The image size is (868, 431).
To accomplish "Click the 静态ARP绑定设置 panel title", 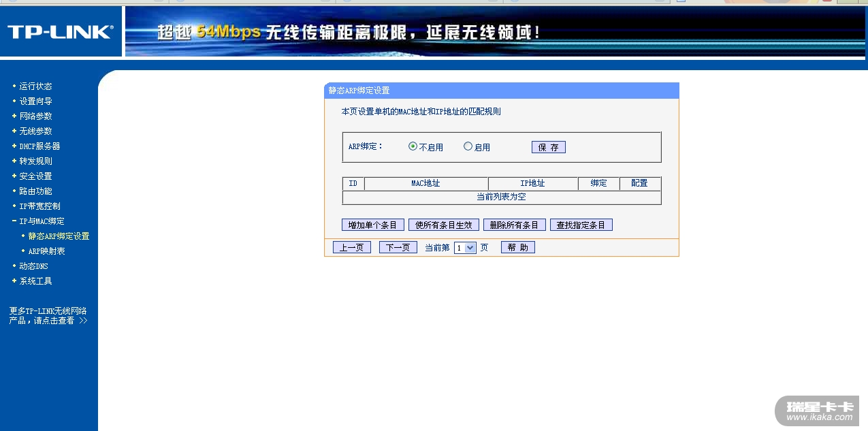I will click(x=359, y=91).
